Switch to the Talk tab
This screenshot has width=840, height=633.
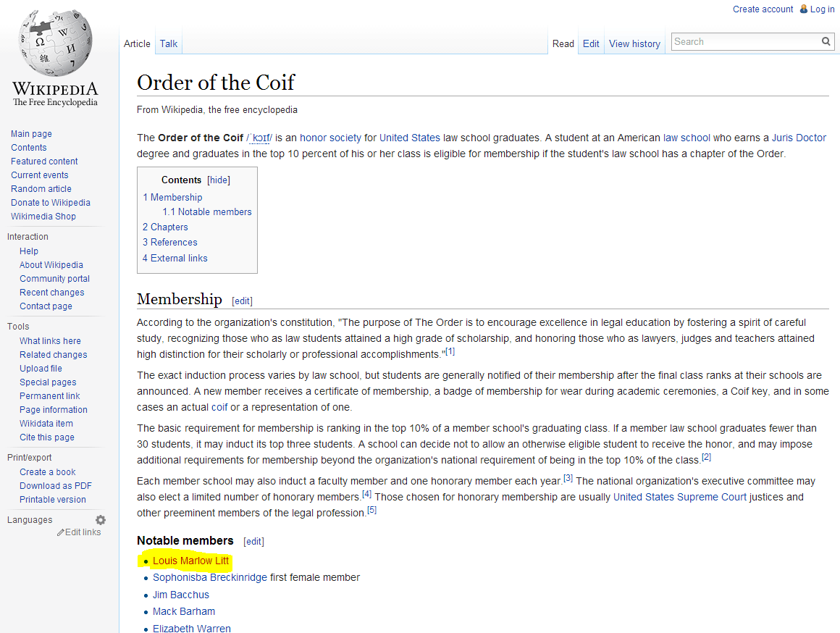168,43
